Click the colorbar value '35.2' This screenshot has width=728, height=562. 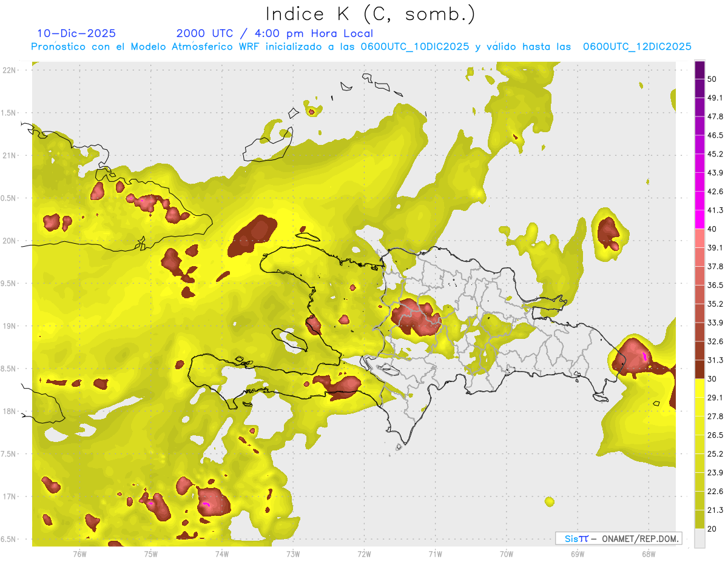pyautogui.click(x=715, y=304)
